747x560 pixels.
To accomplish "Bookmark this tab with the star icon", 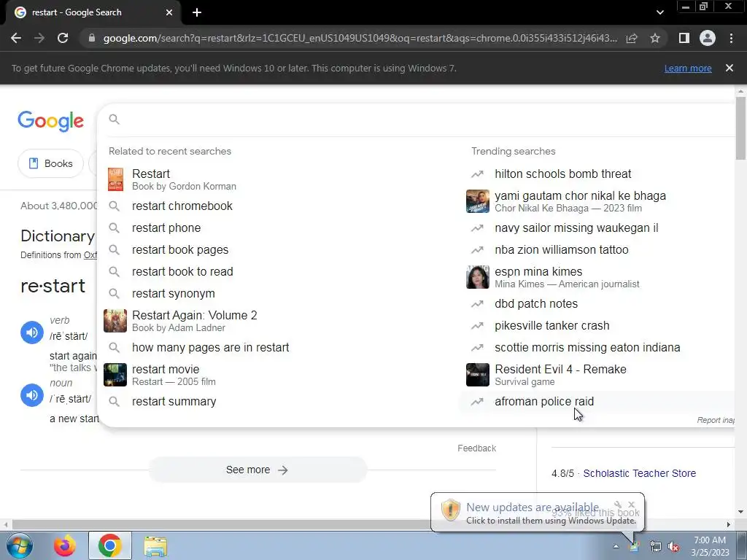I will 655,38.
